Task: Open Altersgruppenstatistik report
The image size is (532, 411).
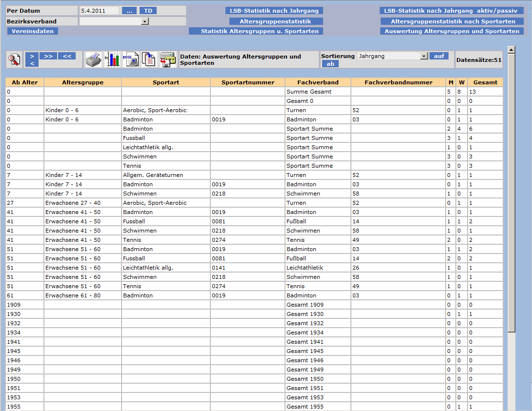Action: point(276,21)
